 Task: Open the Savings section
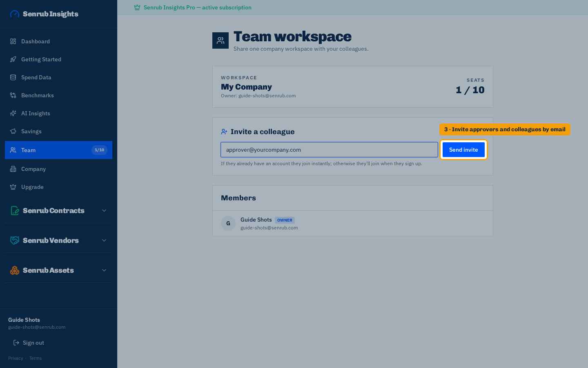point(58,131)
